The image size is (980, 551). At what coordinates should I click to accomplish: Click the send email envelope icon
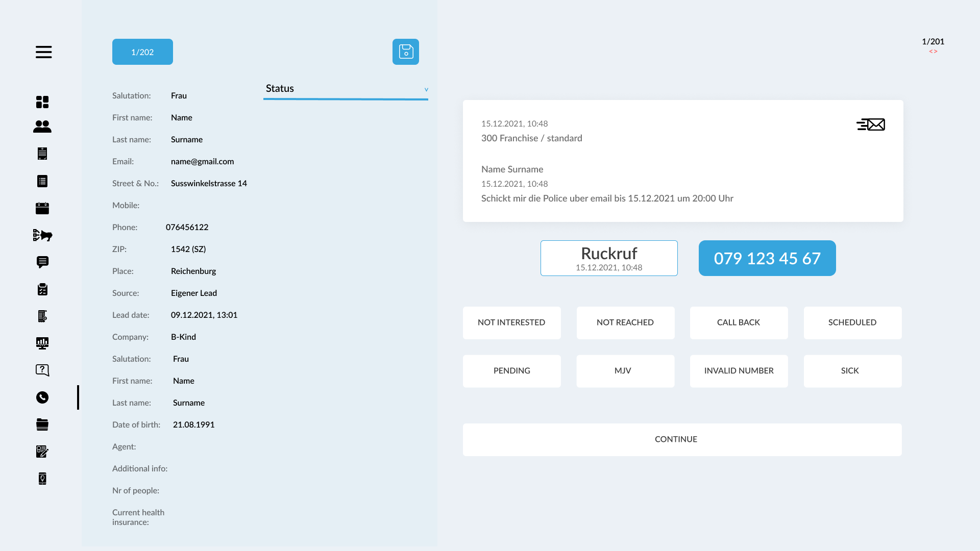coord(871,124)
